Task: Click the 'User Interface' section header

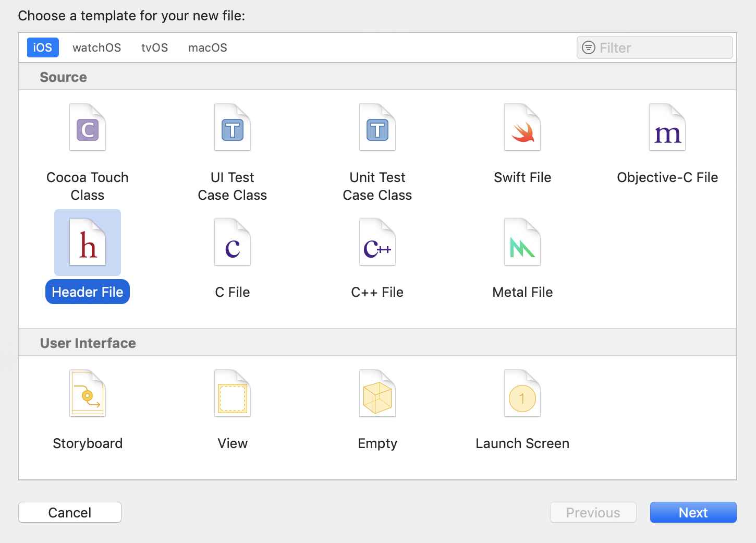Action: [x=88, y=343]
